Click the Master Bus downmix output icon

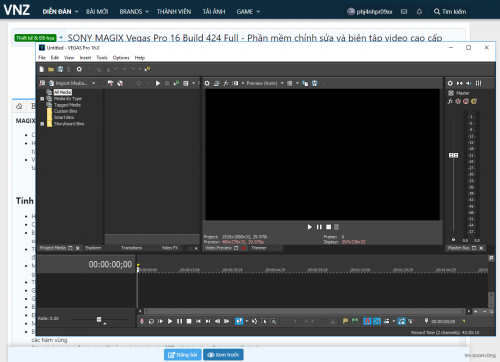(459, 83)
